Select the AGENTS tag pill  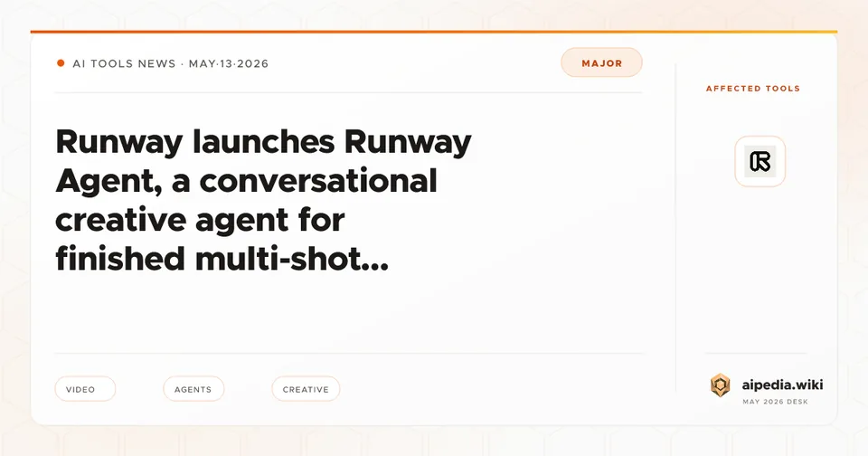click(193, 389)
